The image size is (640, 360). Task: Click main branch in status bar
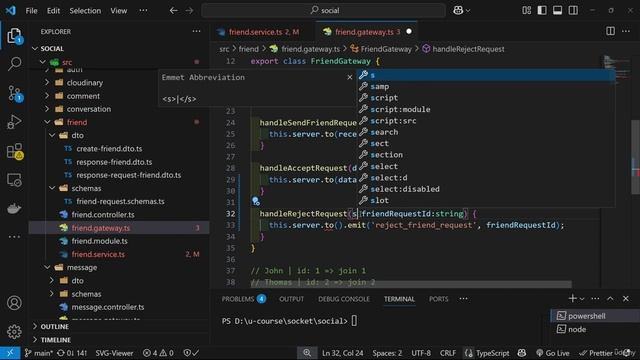tap(38, 353)
